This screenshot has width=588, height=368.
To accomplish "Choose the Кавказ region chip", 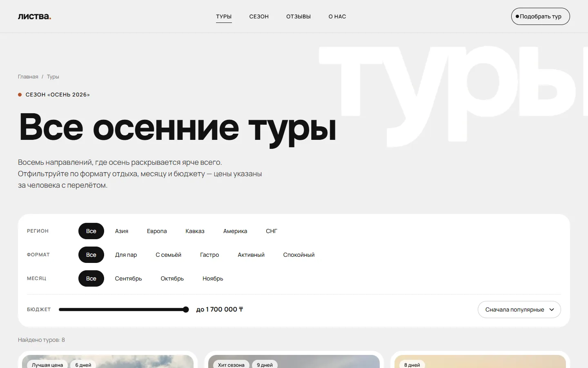I will pyautogui.click(x=195, y=231).
